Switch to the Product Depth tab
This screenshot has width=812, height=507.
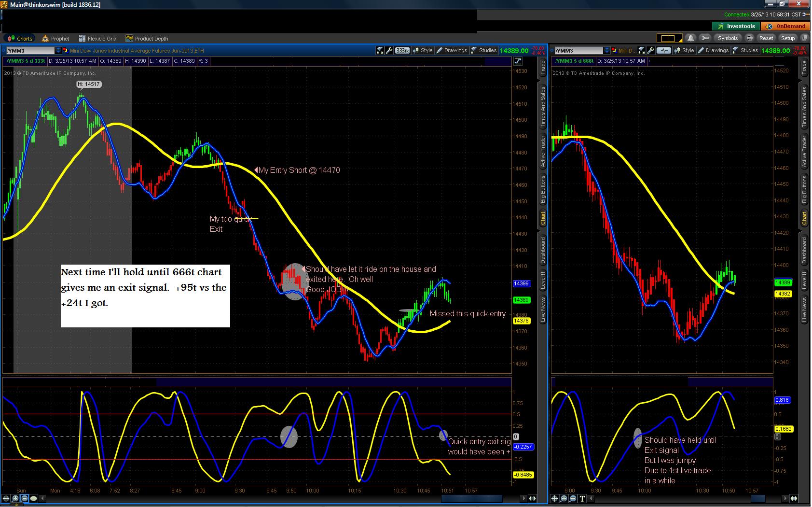tap(147, 39)
